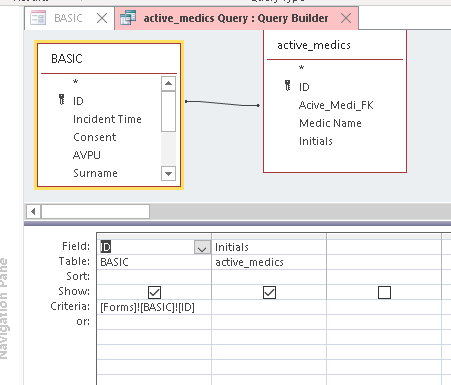This screenshot has height=385, width=451.
Task: Open the Field dropdown for ID column
Action: [x=202, y=247]
